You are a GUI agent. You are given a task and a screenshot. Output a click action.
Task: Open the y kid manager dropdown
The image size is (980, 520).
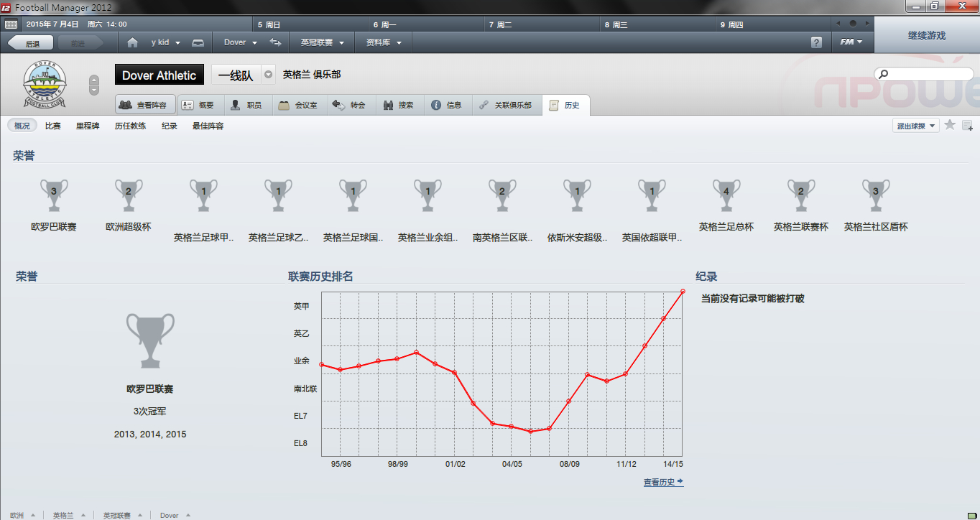click(166, 42)
